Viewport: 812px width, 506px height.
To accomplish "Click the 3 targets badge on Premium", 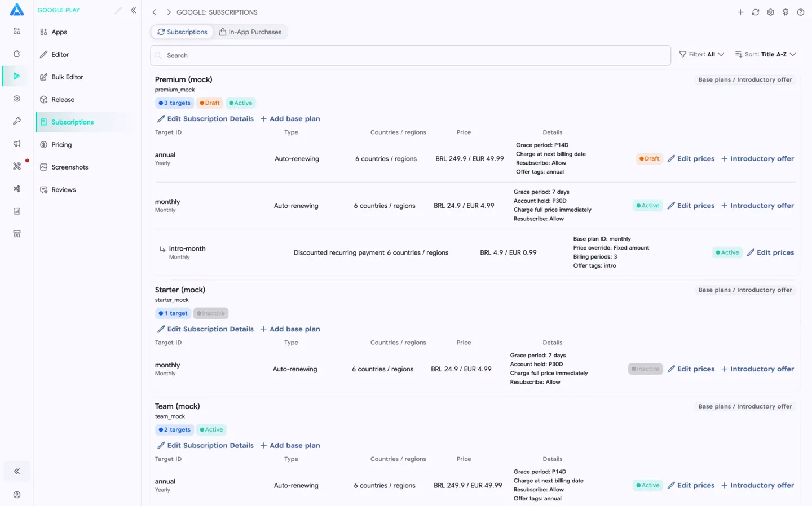I will [x=174, y=103].
